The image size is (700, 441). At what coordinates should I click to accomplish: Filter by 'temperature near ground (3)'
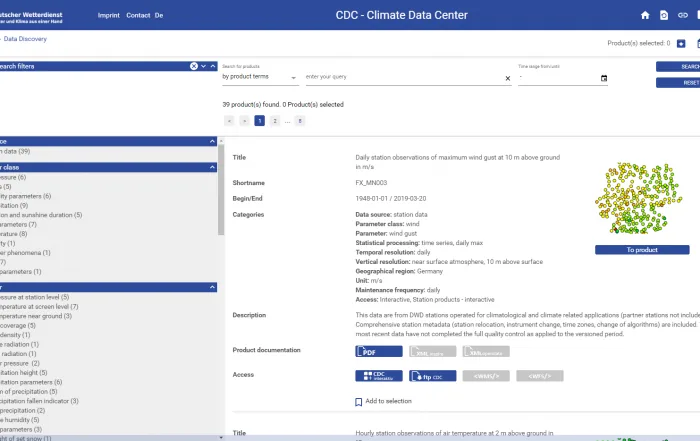tap(36, 316)
